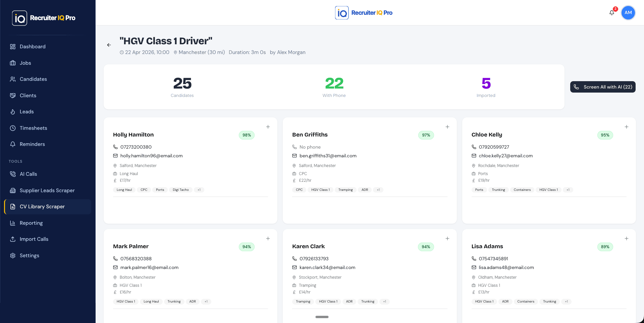Click Screen All with AI (22) button

pyautogui.click(x=603, y=87)
